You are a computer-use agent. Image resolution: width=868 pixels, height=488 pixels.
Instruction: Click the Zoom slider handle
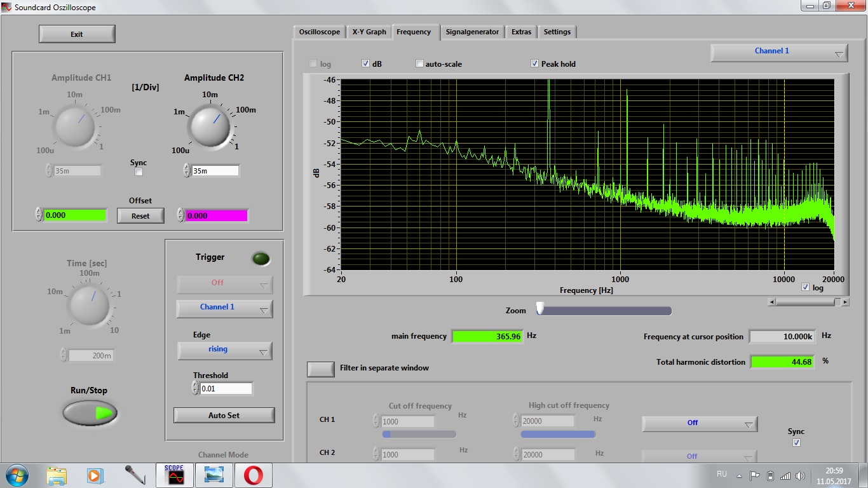point(540,309)
